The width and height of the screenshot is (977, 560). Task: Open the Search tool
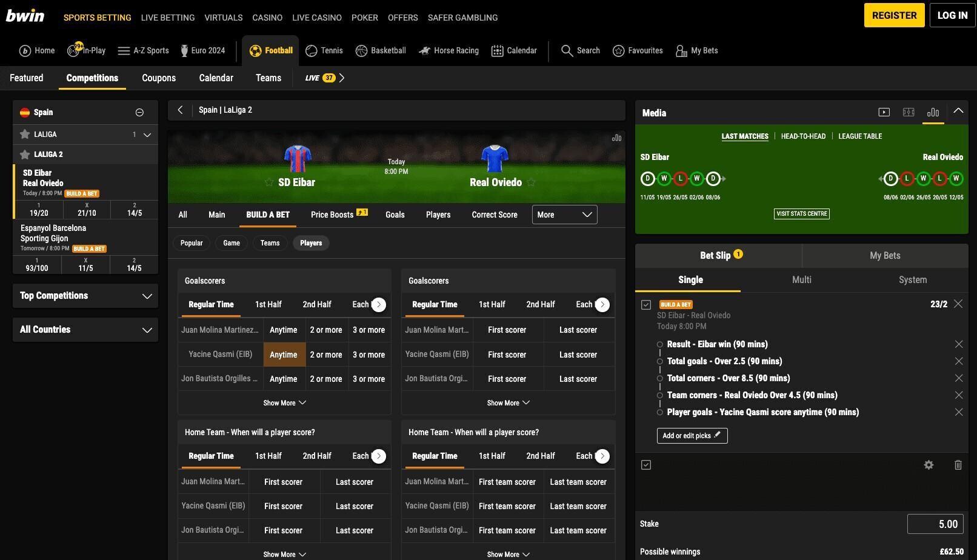(581, 51)
